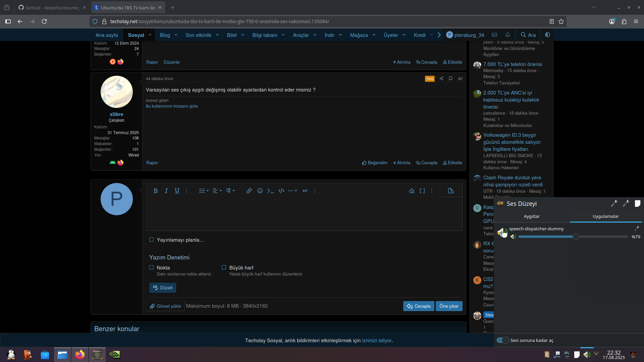Open Firefox reader view
This screenshot has width=644, height=362.
[x=552, y=21]
